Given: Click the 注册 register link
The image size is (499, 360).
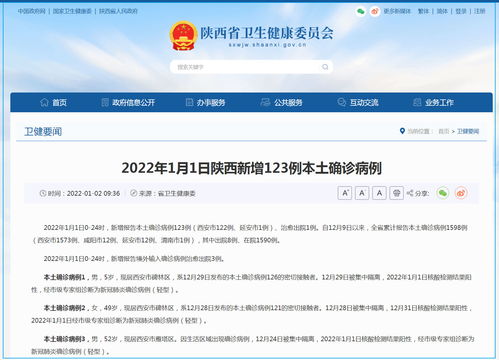Looking at the screenshot, I should tap(480, 11).
